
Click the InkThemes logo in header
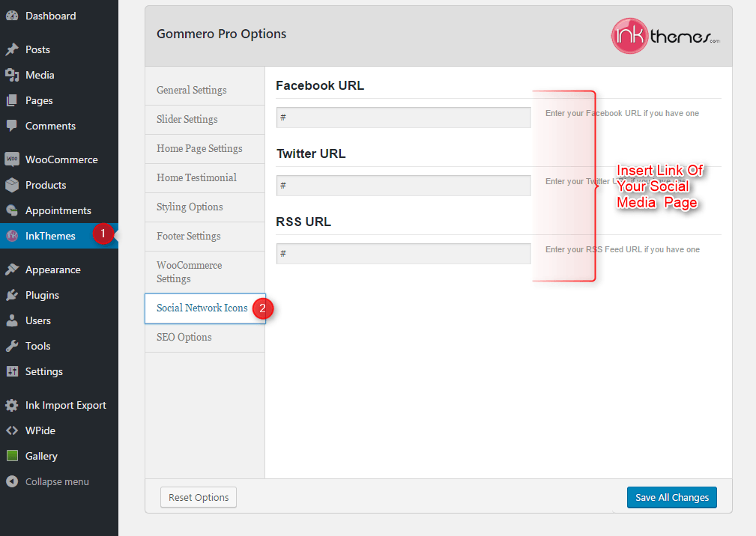pyautogui.click(x=666, y=36)
